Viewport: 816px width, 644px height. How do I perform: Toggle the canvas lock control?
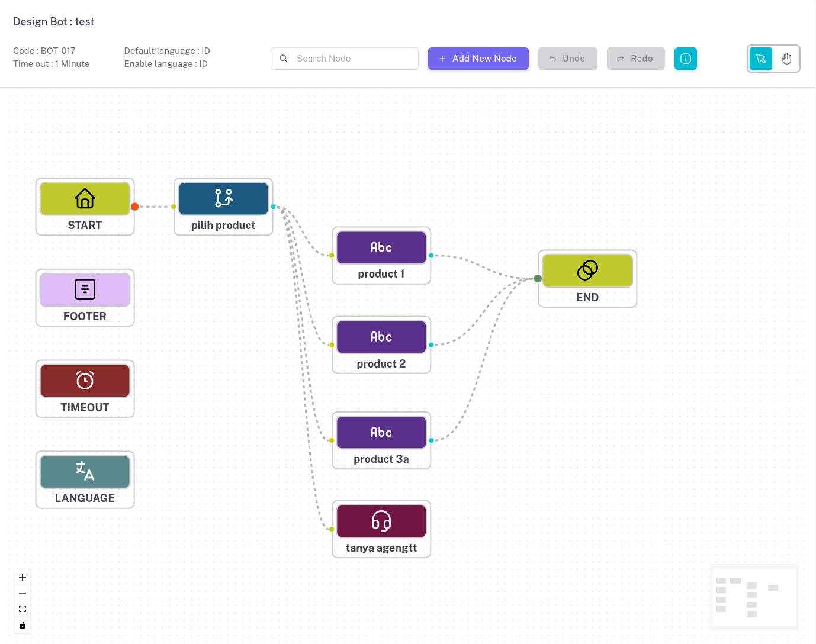[23, 626]
